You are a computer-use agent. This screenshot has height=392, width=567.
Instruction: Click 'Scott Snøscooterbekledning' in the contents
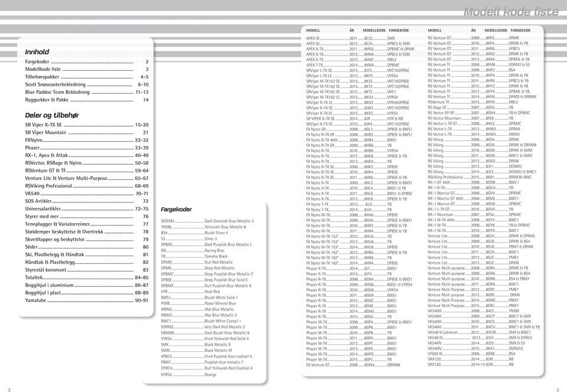87,84
